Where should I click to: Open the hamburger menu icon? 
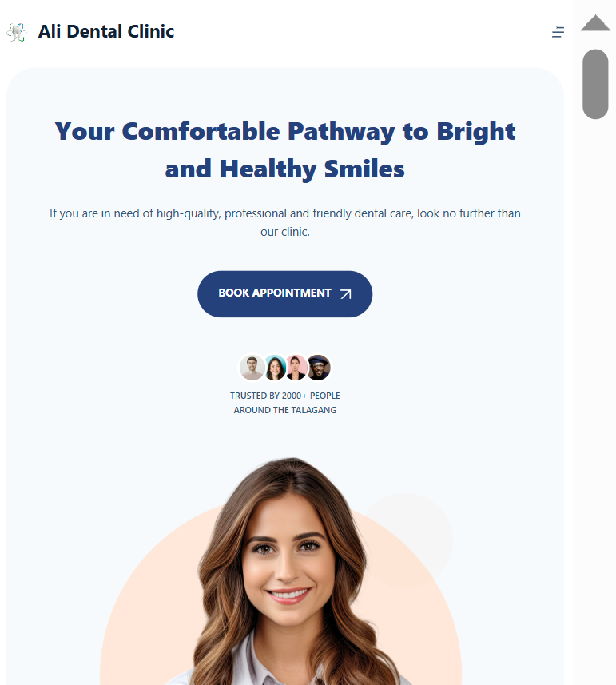[558, 32]
